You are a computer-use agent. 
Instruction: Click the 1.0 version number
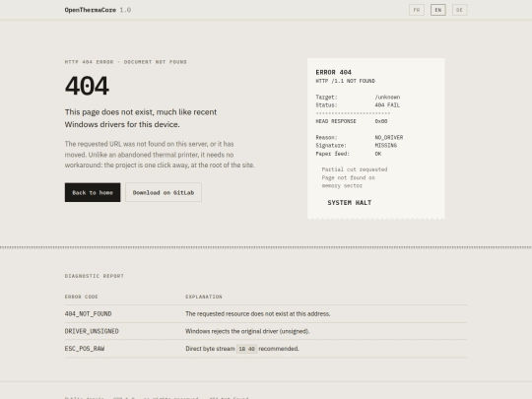pos(125,10)
